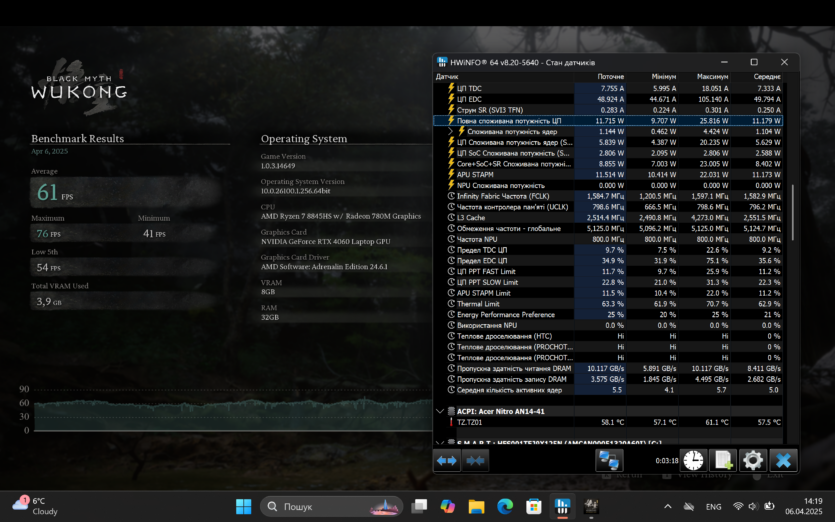
Task: Open HWiNFO sensor settings gear icon
Action: 752,460
